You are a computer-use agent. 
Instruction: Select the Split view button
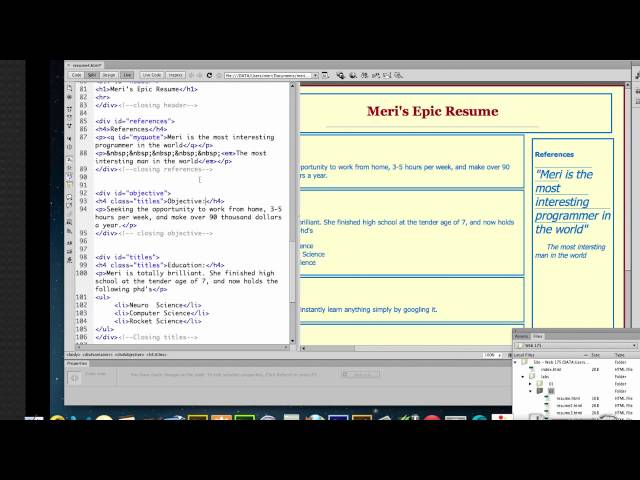[92, 76]
